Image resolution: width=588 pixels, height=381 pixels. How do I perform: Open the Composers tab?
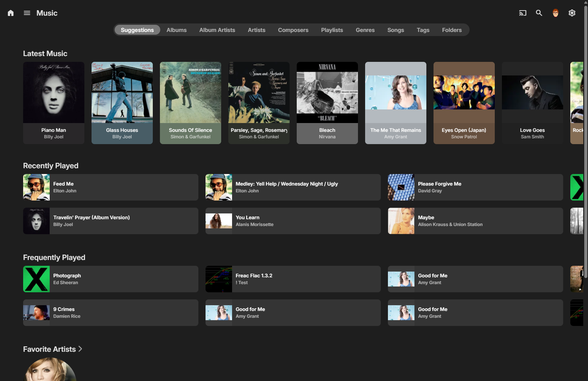click(293, 30)
